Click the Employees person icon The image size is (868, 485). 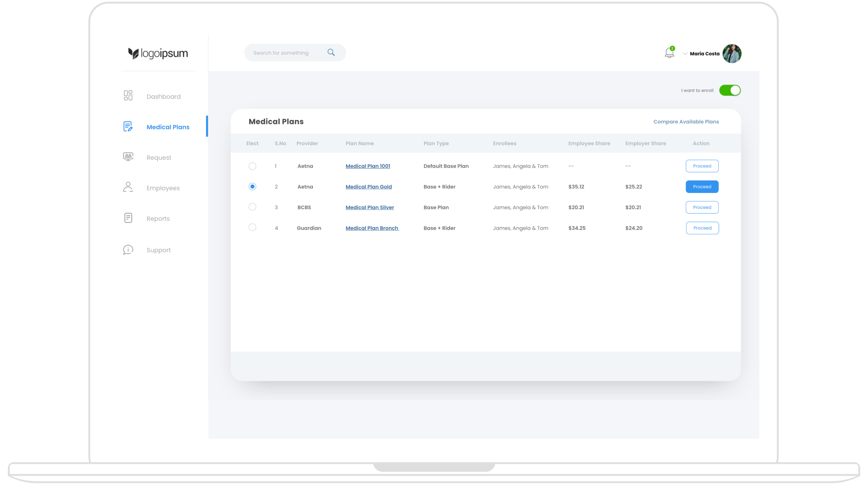128,187
